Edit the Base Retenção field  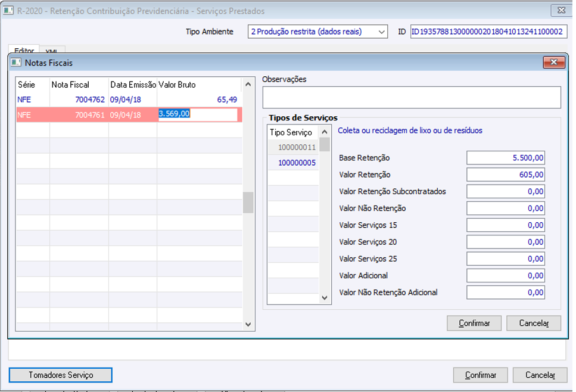coord(506,158)
